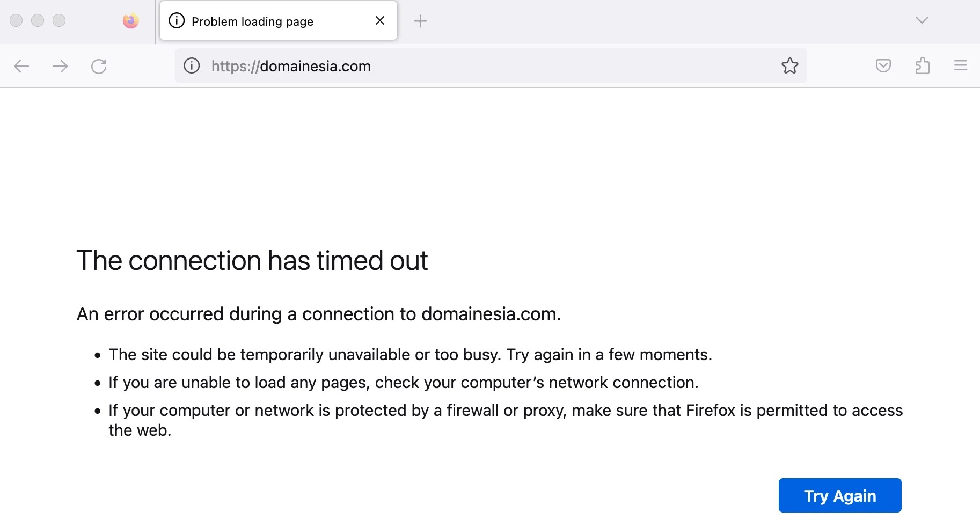The width and height of the screenshot is (980, 527).
Task: Expand the list all tabs chevron
Action: point(922,20)
